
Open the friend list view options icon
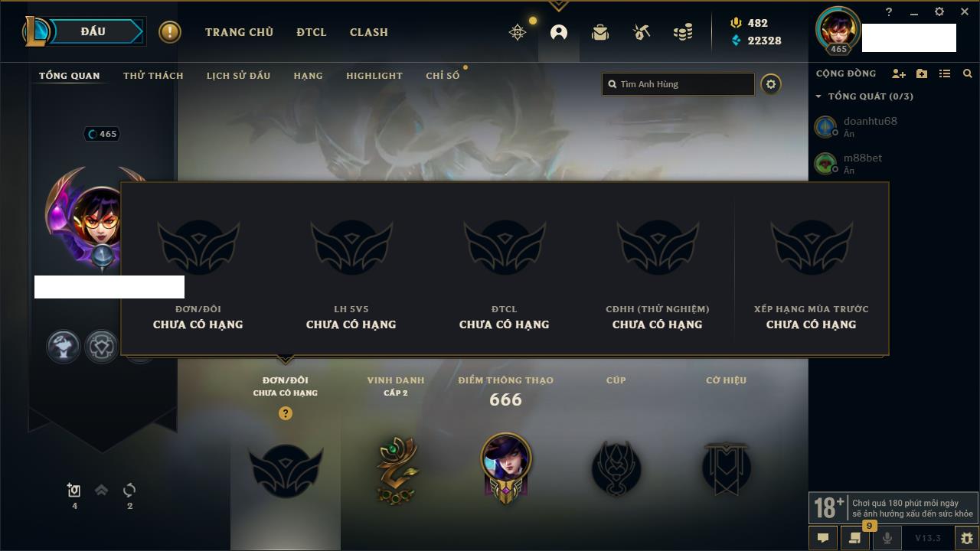[945, 73]
